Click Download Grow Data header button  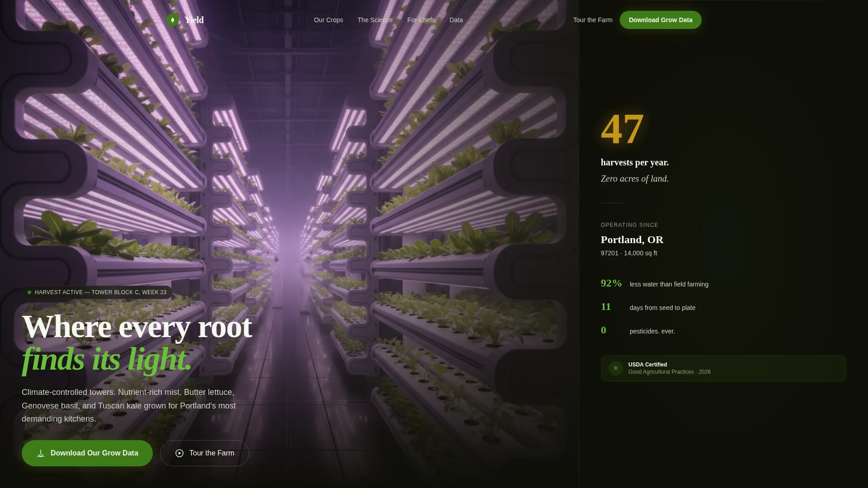pyautogui.click(x=660, y=20)
